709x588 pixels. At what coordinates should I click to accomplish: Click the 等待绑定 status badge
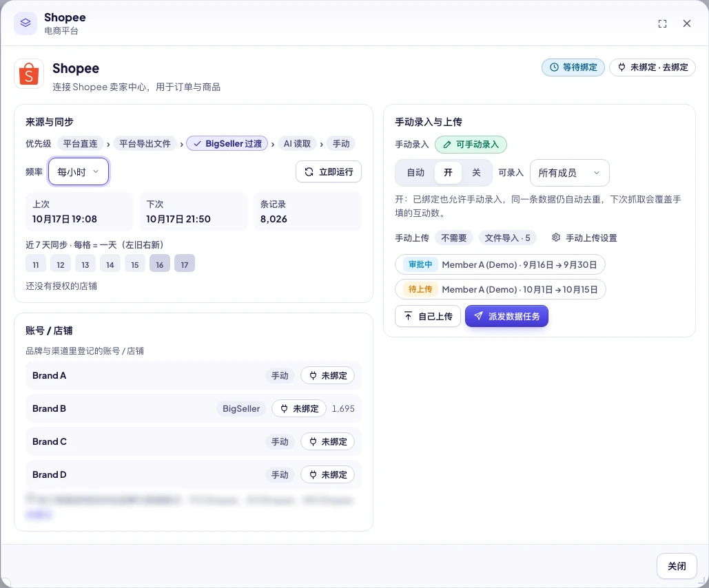point(573,67)
